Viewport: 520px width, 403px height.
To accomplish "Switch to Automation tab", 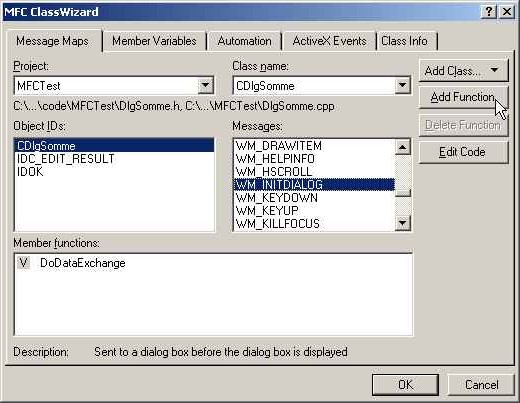I will tap(244, 41).
